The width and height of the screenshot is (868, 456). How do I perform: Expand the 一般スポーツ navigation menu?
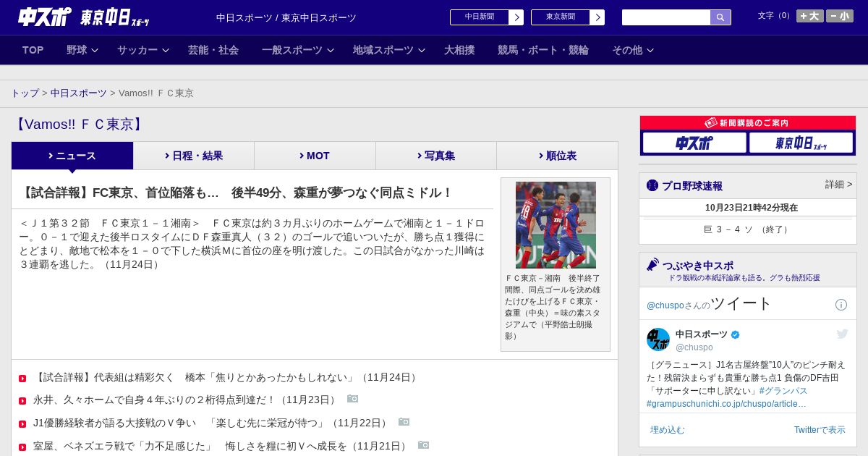click(x=298, y=50)
